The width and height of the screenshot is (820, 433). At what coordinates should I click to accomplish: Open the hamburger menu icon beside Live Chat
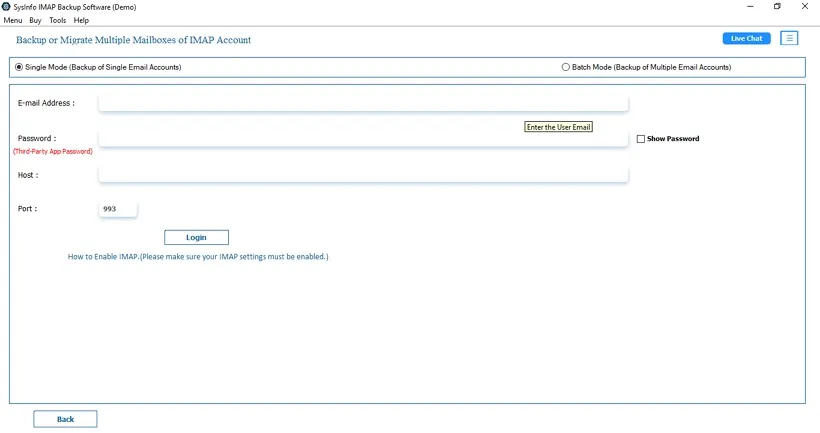(x=789, y=38)
